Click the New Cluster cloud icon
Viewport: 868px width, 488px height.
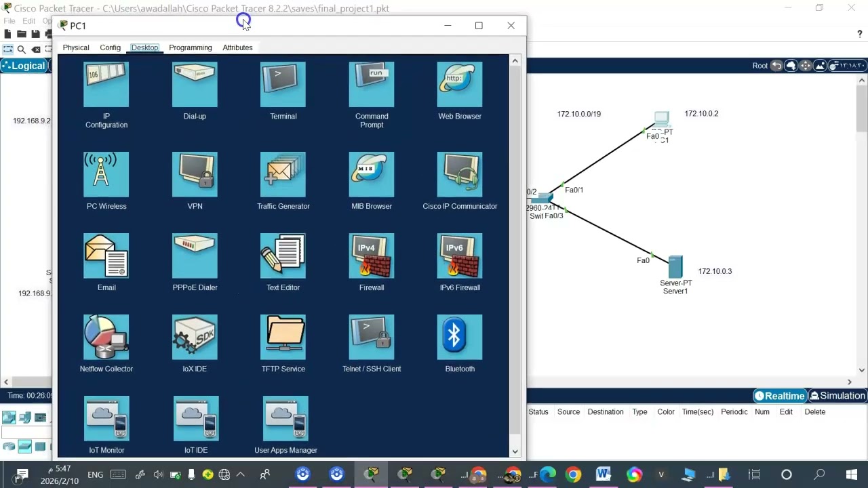(791, 66)
